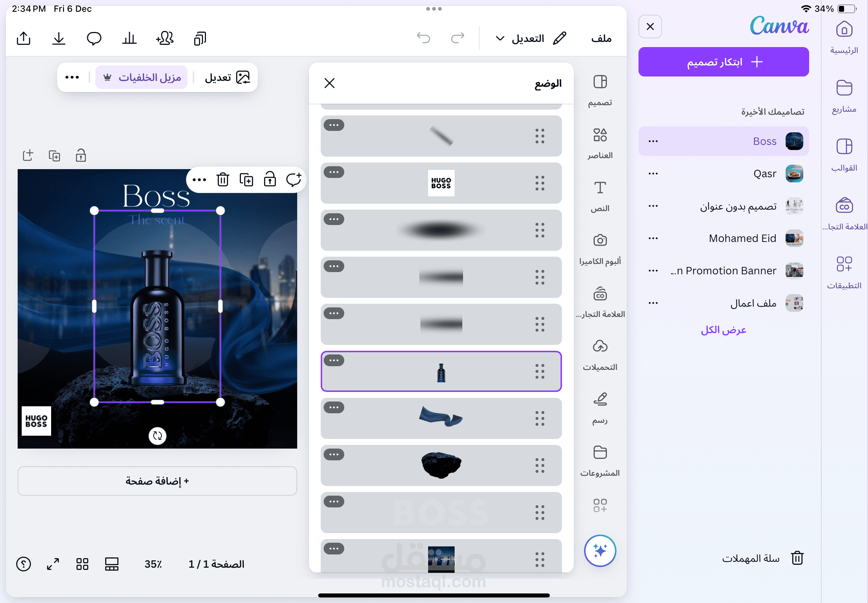The height and width of the screenshot is (603, 868).
Task: Click the undo arrow
Action: point(423,38)
